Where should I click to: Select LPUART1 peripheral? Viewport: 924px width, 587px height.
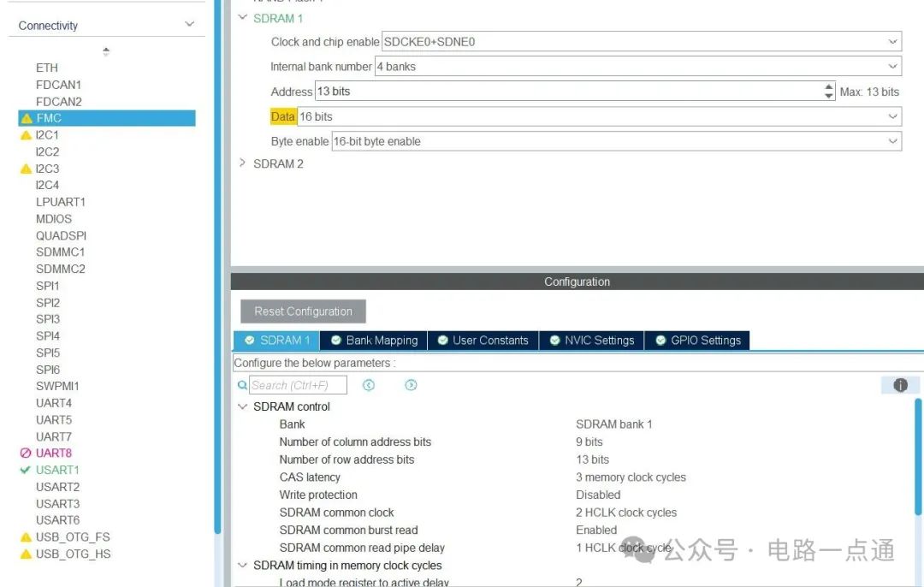tap(61, 202)
